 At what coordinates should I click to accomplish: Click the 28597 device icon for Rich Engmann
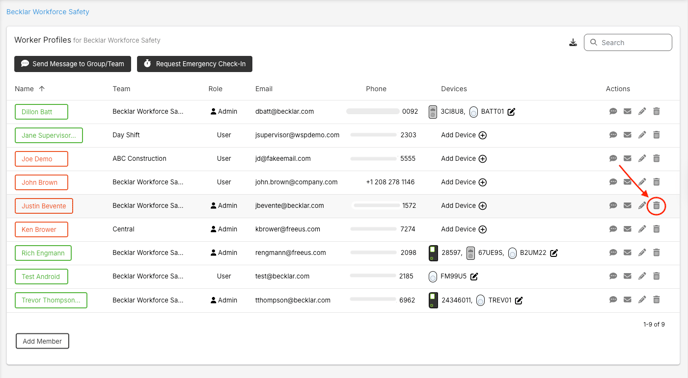[433, 253]
